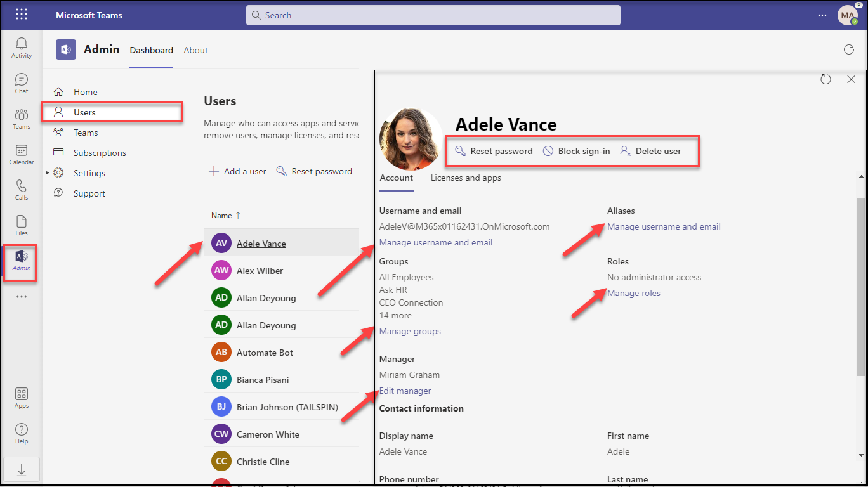The width and height of the screenshot is (868, 487).
Task: Open the Files icon in sidebar
Action: pyautogui.click(x=22, y=225)
